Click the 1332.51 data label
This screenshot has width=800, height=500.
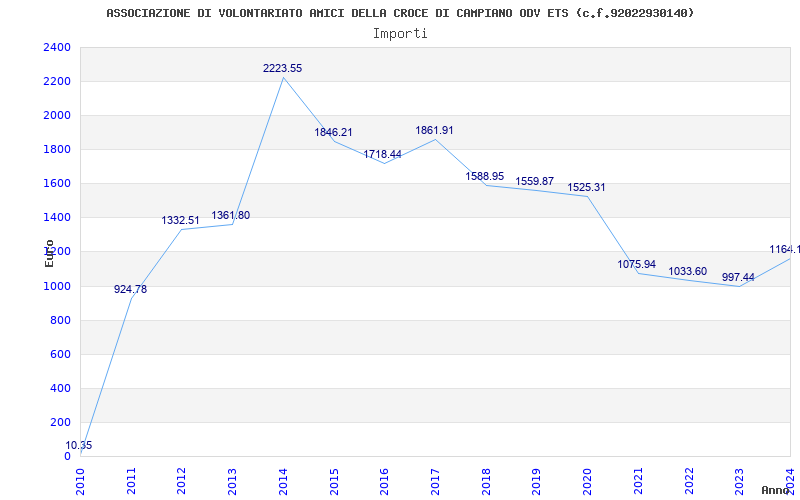pyautogui.click(x=181, y=220)
